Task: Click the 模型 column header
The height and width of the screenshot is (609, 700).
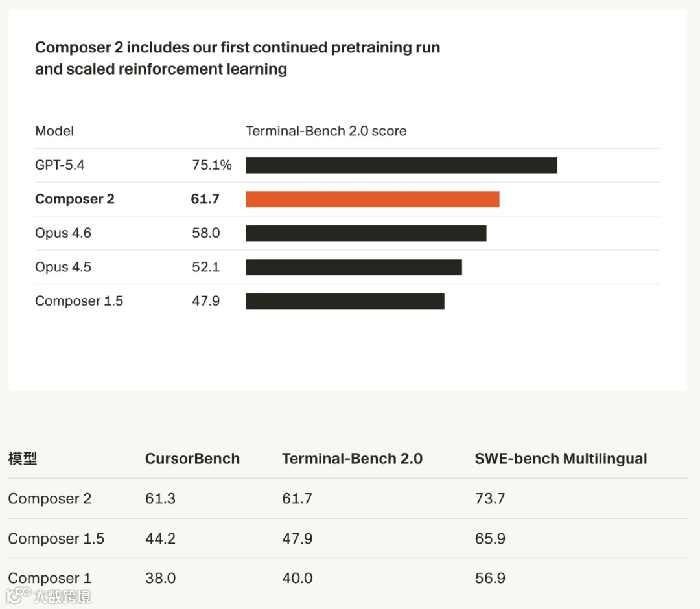Action: (23, 459)
